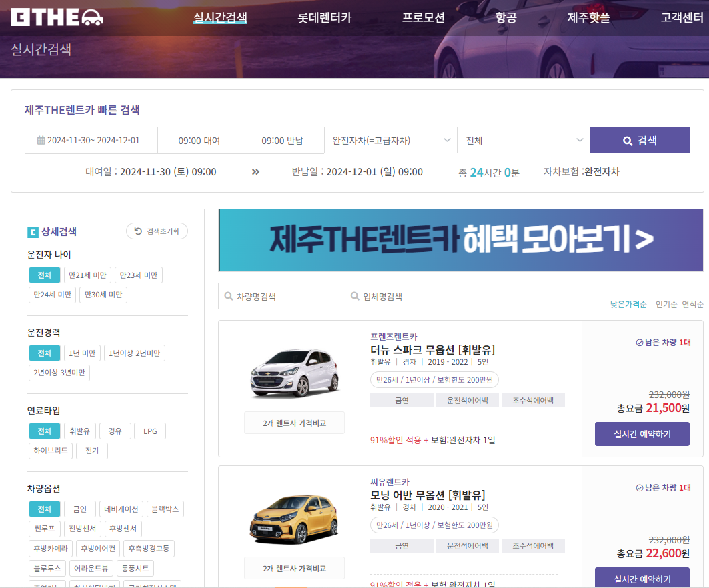The image size is (709, 588).
Task: Toggle the 통풍시트 option filter
Action: coord(135,568)
